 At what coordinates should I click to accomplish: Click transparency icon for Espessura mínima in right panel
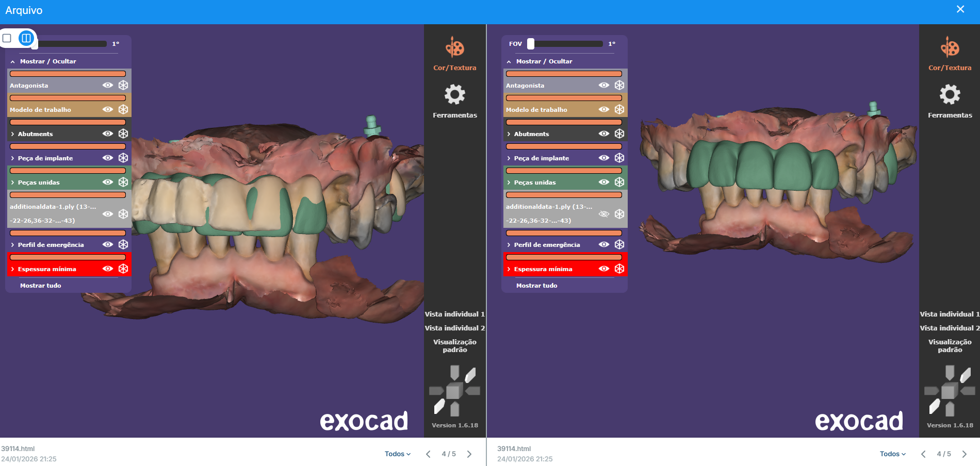pyautogui.click(x=619, y=269)
